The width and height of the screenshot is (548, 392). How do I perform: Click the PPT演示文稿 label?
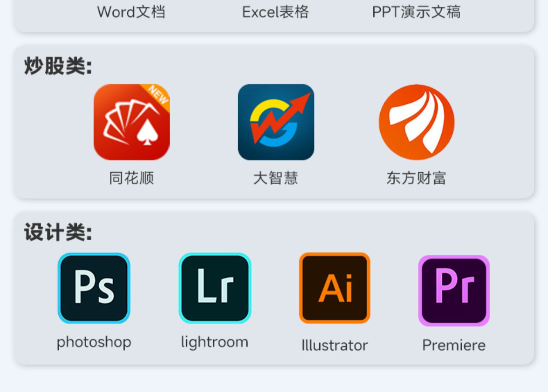(x=416, y=12)
